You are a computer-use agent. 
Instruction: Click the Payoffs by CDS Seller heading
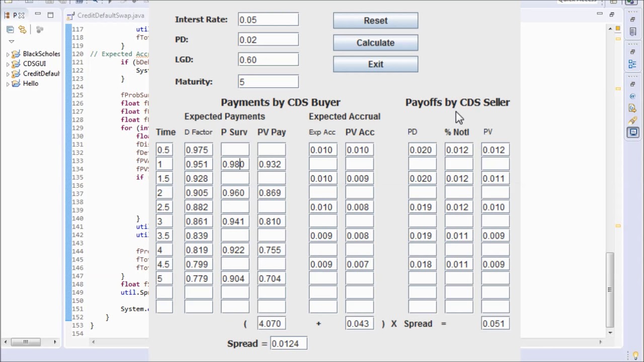point(457,102)
